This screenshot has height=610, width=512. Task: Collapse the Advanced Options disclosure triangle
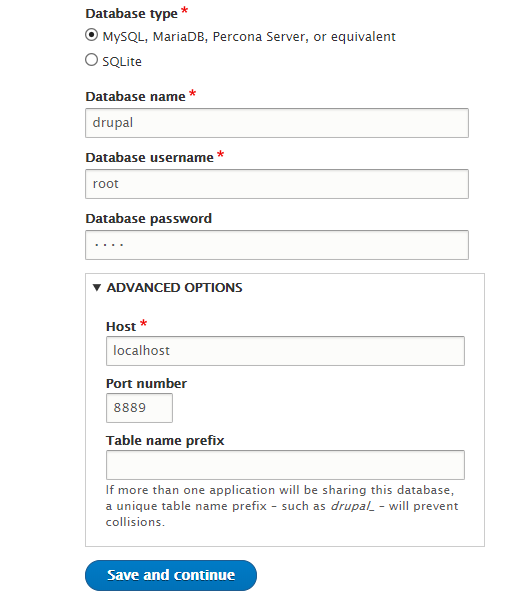[x=97, y=287]
